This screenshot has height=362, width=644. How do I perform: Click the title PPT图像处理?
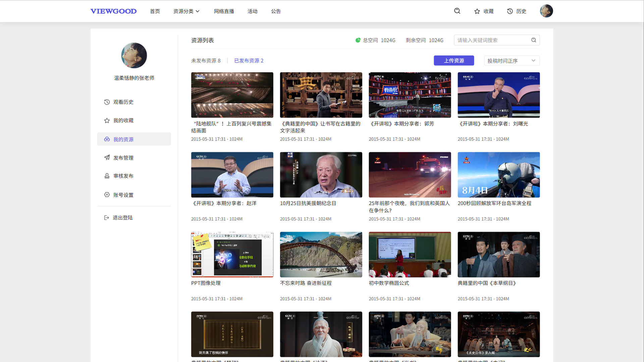[x=206, y=283]
